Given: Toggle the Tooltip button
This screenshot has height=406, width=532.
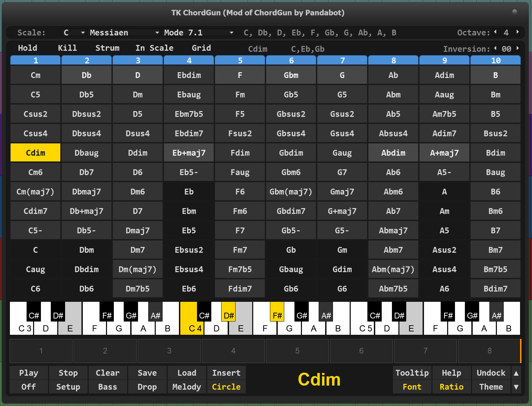Looking at the screenshot, I should pyautogui.click(x=412, y=373).
